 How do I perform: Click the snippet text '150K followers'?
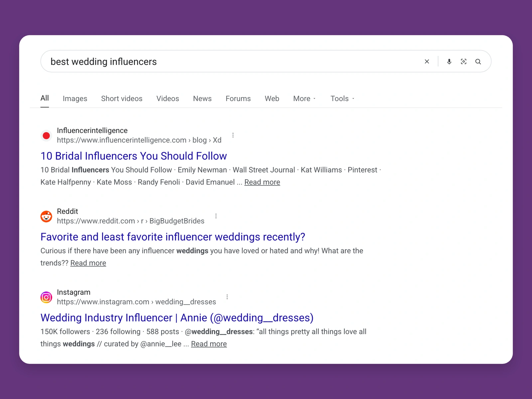[65, 332]
